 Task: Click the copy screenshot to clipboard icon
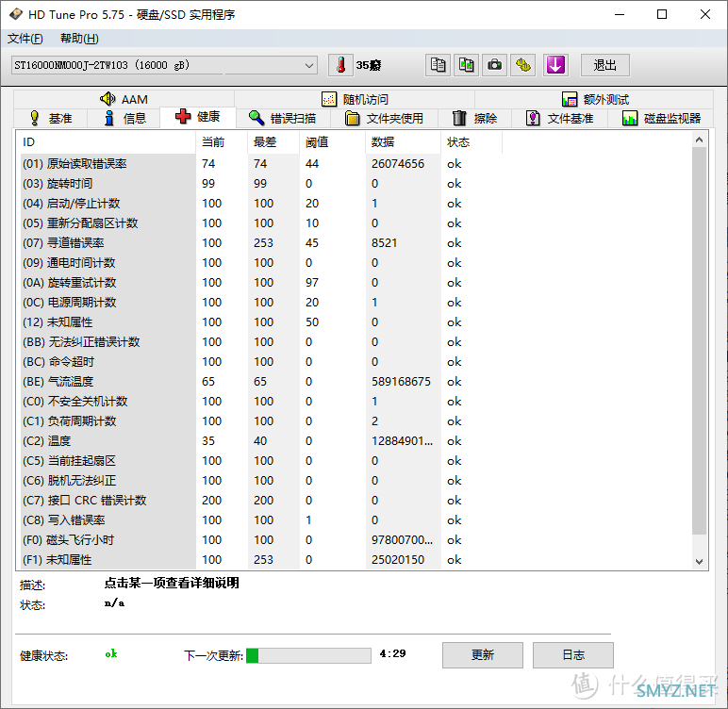coord(466,65)
